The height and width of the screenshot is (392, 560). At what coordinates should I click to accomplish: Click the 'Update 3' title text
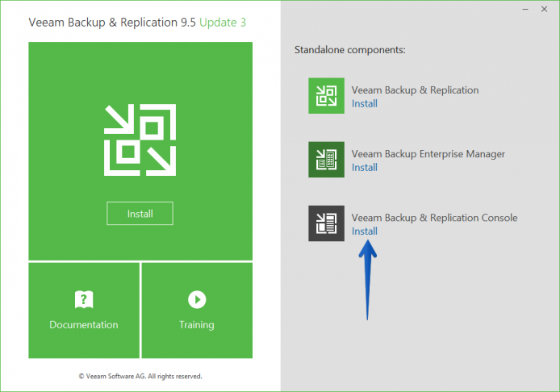(223, 23)
